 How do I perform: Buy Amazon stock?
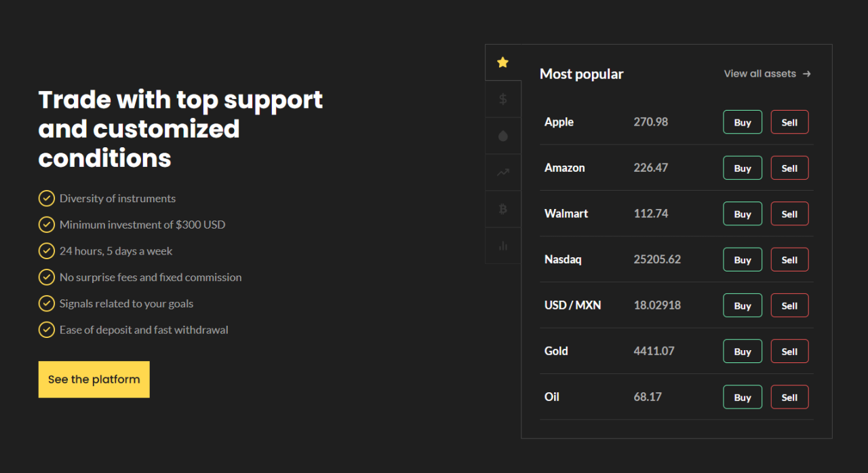click(743, 168)
